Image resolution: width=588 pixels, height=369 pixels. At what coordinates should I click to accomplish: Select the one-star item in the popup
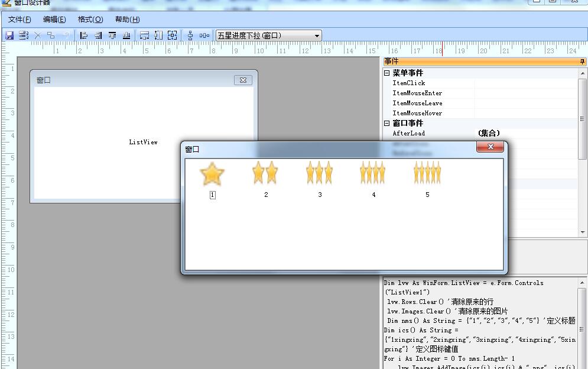click(x=212, y=174)
